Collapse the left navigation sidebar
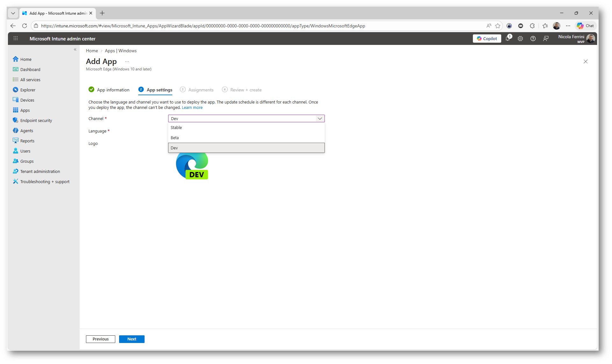 click(75, 49)
